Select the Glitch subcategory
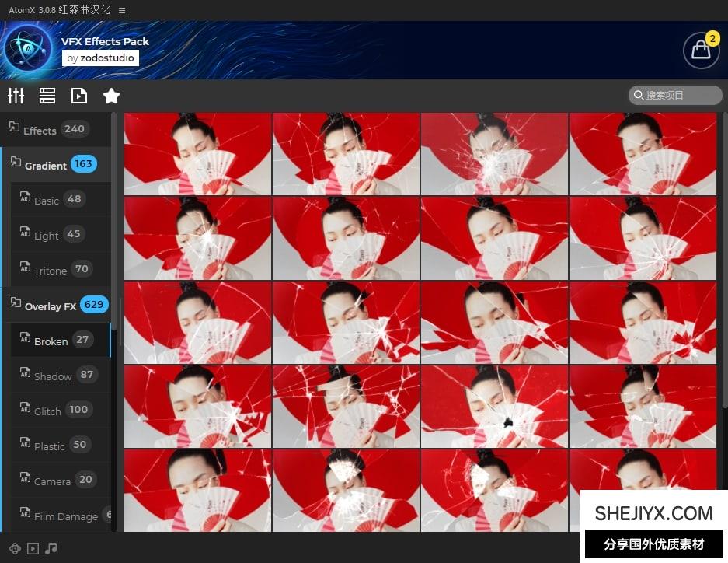The image size is (728, 563). [x=47, y=411]
